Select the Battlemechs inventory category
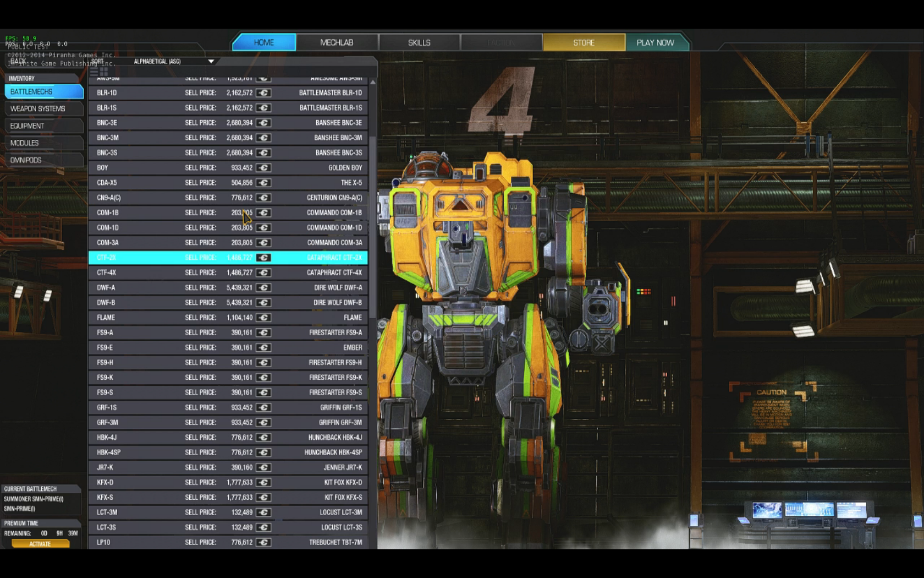Viewport: 924px width, 578px height. point(44,92)
